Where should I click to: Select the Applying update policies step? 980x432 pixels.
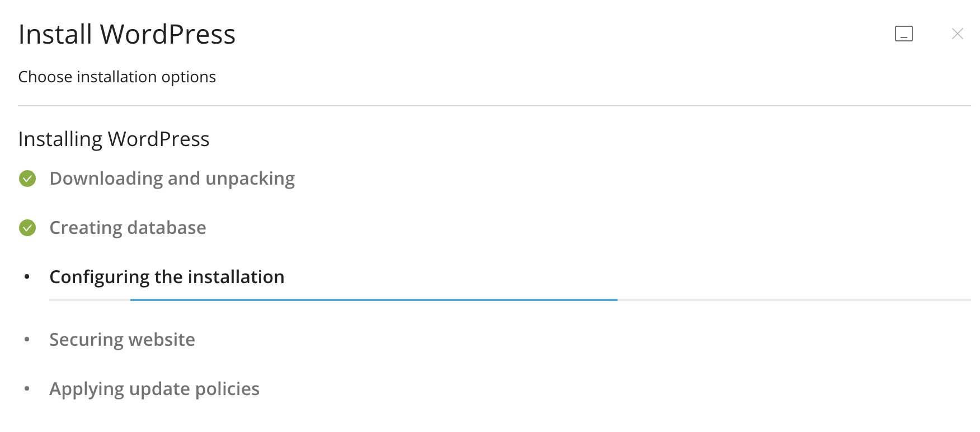click(154, 389)
